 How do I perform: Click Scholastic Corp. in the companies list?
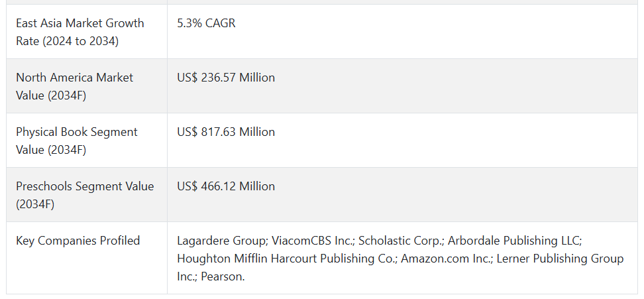pos(401,241)
